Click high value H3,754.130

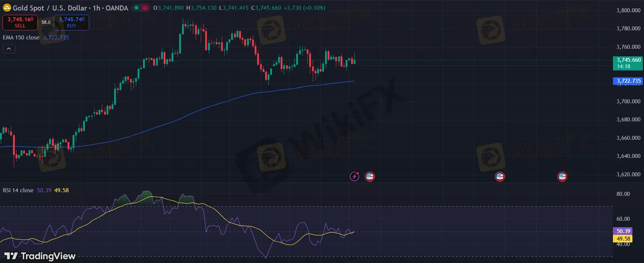click(202, 8)
